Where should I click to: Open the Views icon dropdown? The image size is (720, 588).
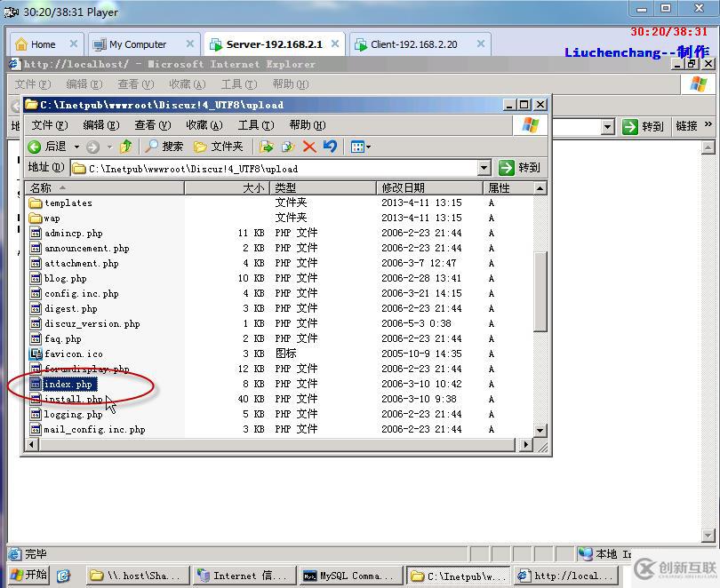[x=361, y=147]
